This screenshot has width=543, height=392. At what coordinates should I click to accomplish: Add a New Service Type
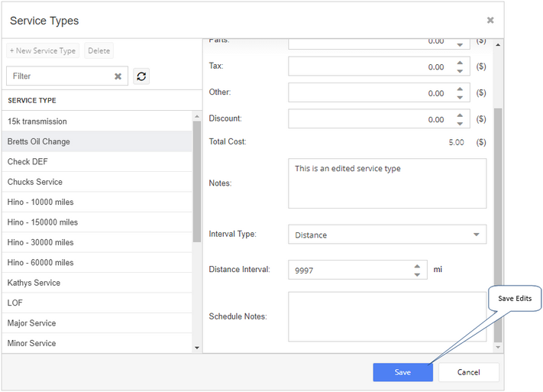43,50
